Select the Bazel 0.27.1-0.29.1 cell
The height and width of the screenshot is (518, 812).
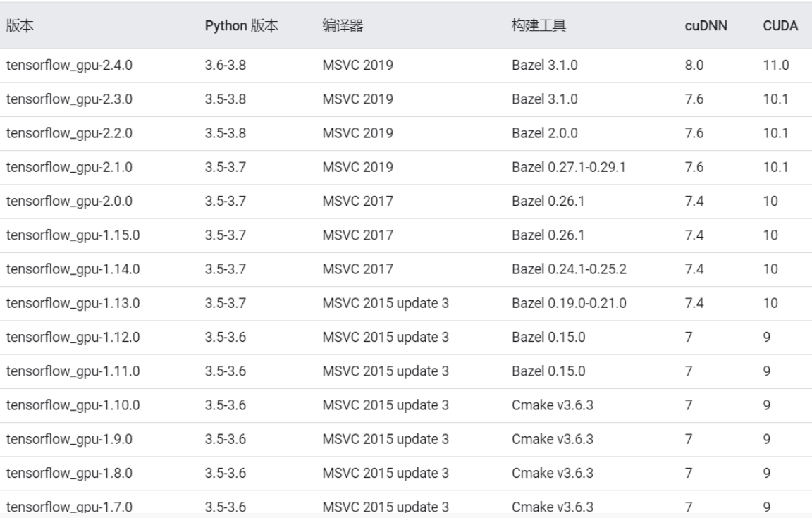coord(569,167)
